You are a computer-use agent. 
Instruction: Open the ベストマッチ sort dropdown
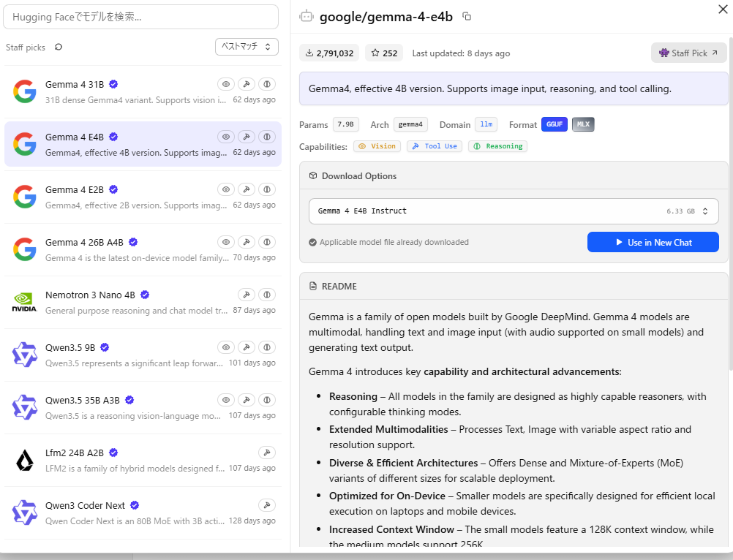(x=247, y=47)
